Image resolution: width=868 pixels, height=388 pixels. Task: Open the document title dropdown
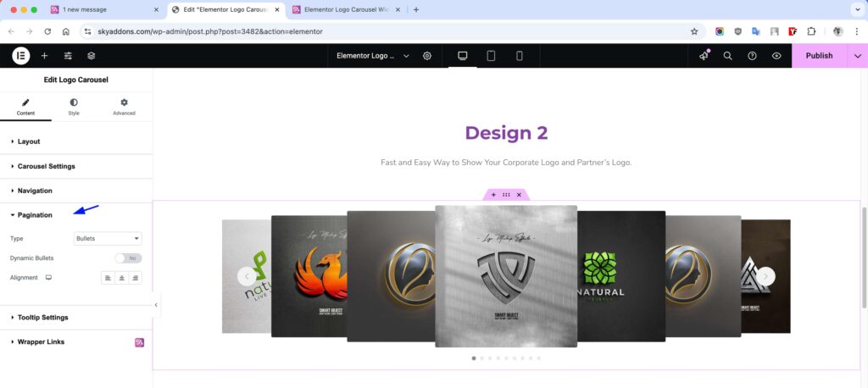[373, 56]
